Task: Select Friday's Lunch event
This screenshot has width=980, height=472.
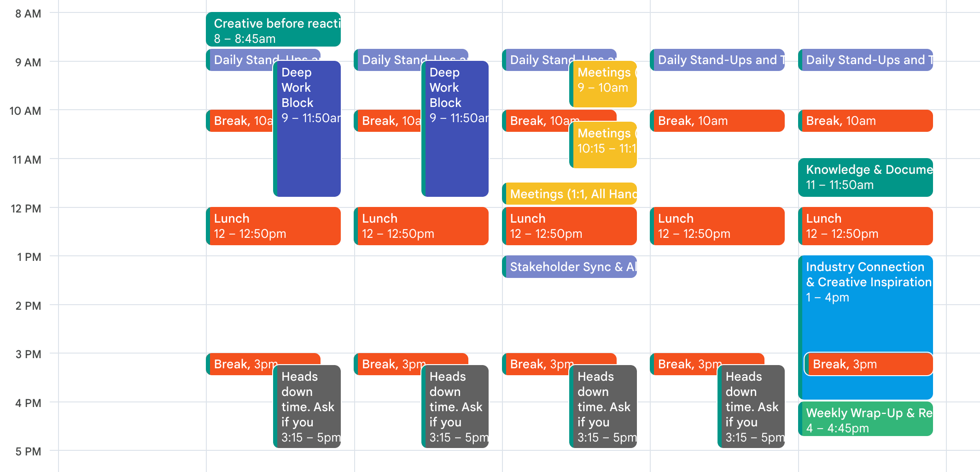Action: [x=865, y=226]
